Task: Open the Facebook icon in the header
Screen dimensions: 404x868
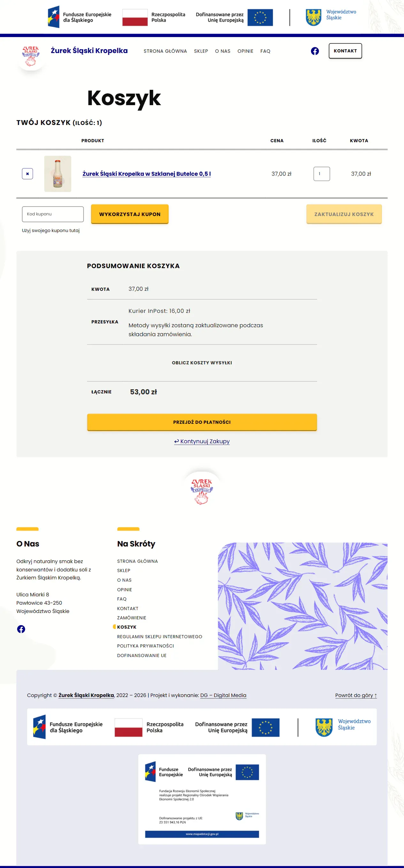Action: tap(315, 51)
